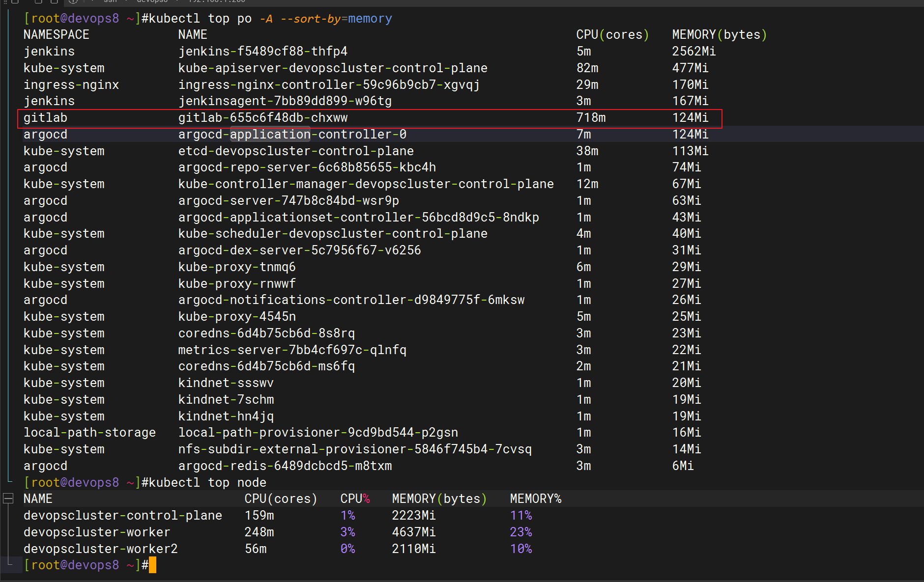Select node devopscluster-worker row name

click(97, 532)
